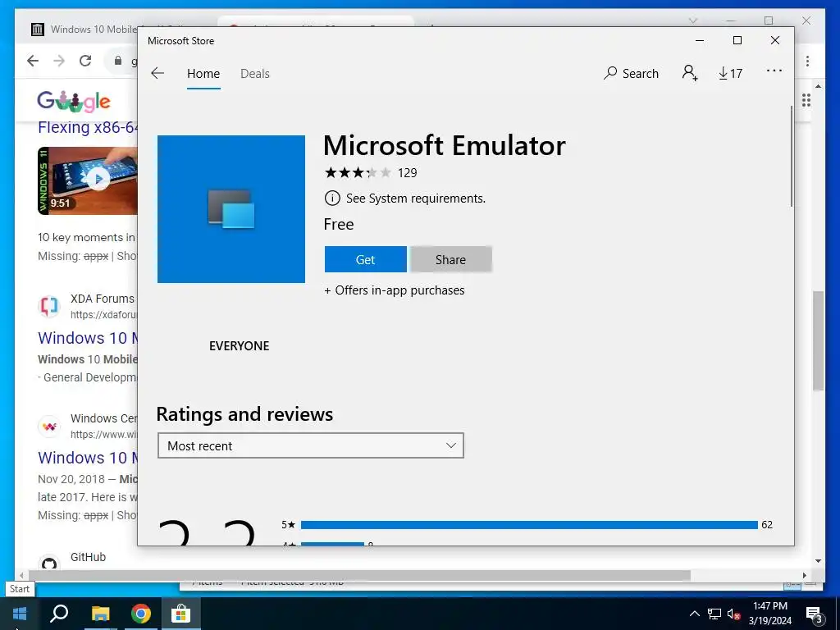Click the Store window vertical scrollbar

point(792,157)
